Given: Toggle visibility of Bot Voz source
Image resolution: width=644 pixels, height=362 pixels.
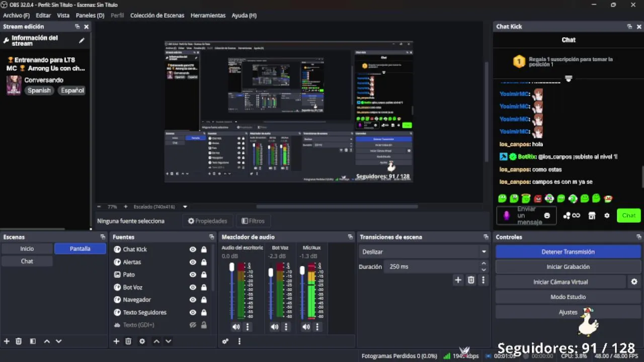Looking at the screenshot, I should pos(193,287).
